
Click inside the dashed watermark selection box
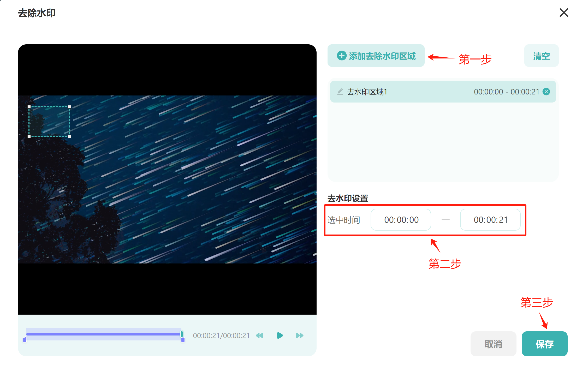pos(49,122)
